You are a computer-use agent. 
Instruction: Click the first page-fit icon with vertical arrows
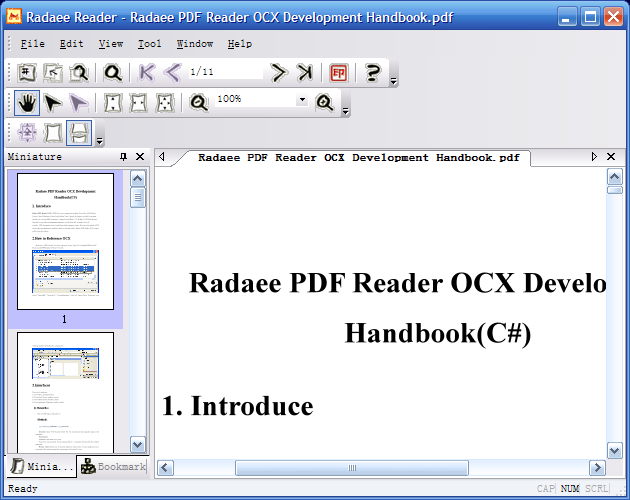113,103
